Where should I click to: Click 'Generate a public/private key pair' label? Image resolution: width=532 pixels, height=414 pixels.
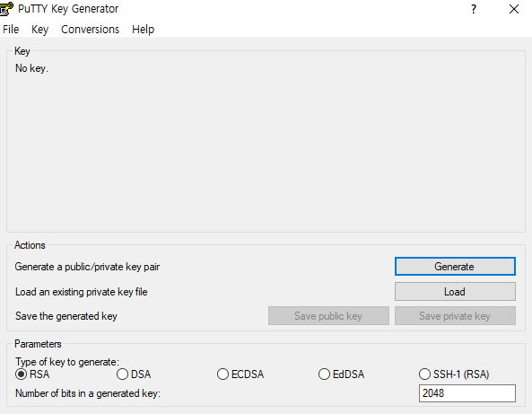[x=87, y=267]
